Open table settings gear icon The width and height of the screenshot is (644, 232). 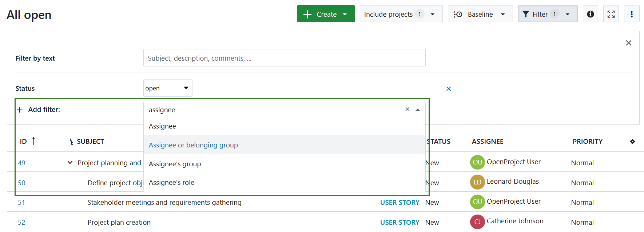coord(632,142)
